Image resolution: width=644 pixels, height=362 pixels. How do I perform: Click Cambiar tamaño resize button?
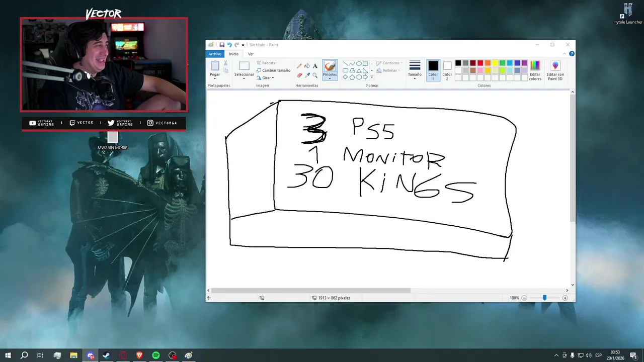click(273, 70)
